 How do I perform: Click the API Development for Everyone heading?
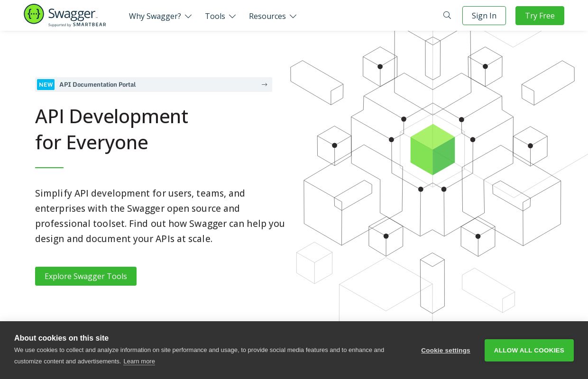click(111, 129)
